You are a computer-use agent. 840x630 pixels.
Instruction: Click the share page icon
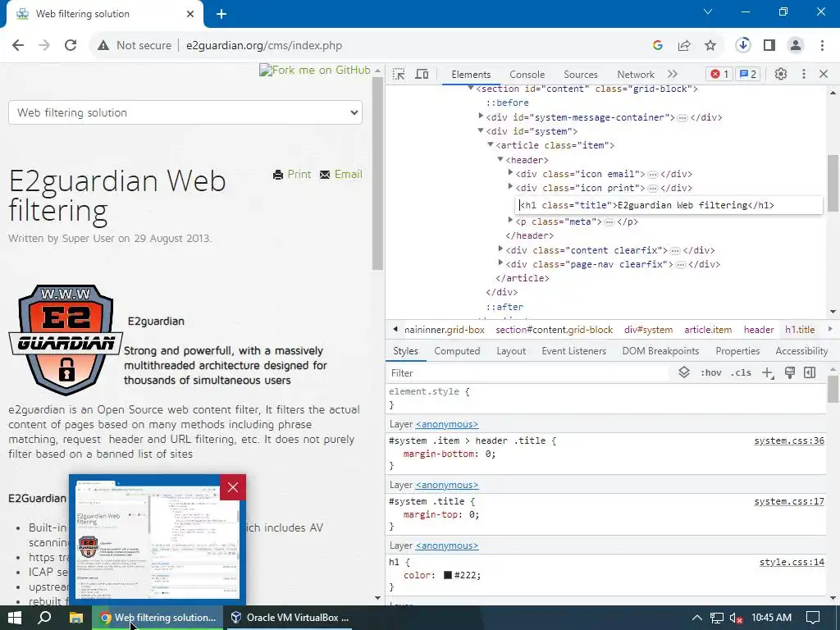[x=684, y=46]
